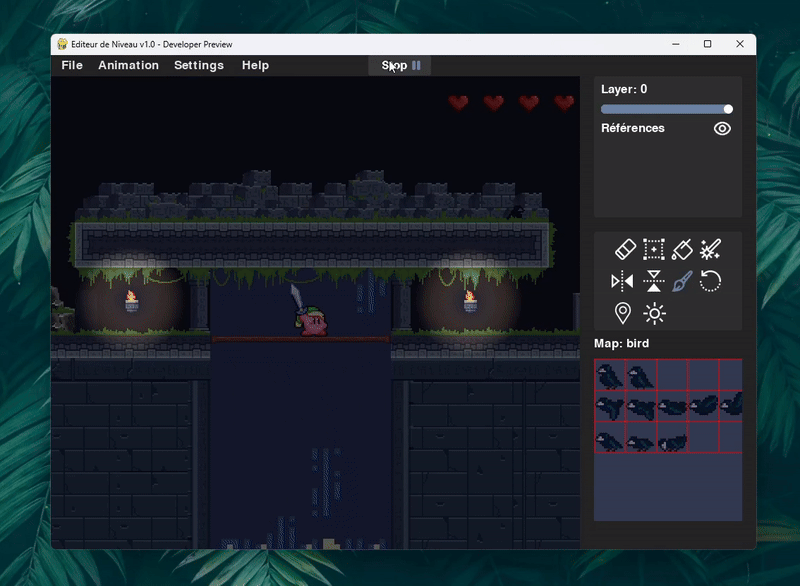Screen dimensions: 800x586
Task: Minimize the Editeur de Niveau window
Action: [676, 44]
